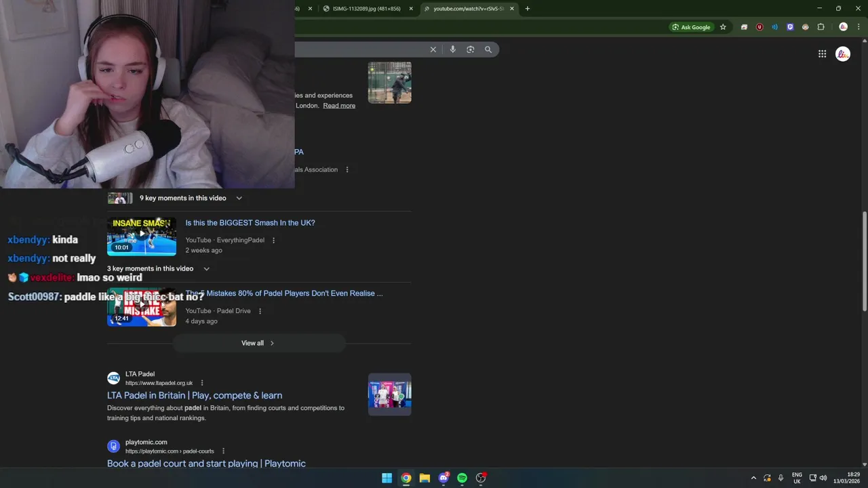Open the Google account avatar on page
The width and height of the screenshot is (868, 488).
[843, 54]
